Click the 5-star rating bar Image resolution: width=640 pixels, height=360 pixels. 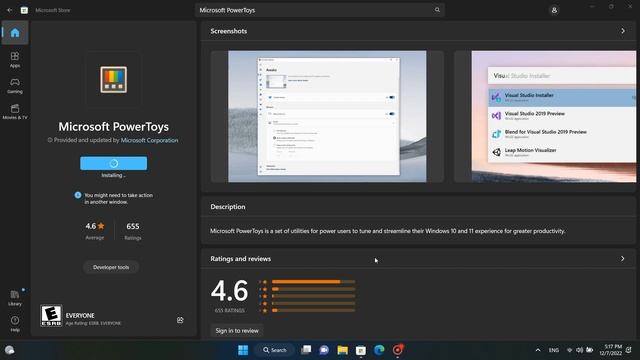coord(313,282)
